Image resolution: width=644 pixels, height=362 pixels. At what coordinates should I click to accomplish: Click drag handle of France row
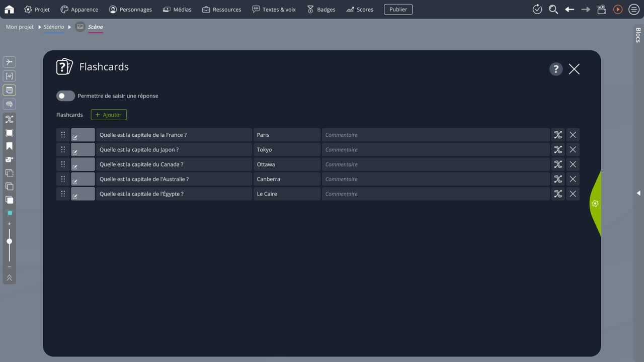(63, 135)
